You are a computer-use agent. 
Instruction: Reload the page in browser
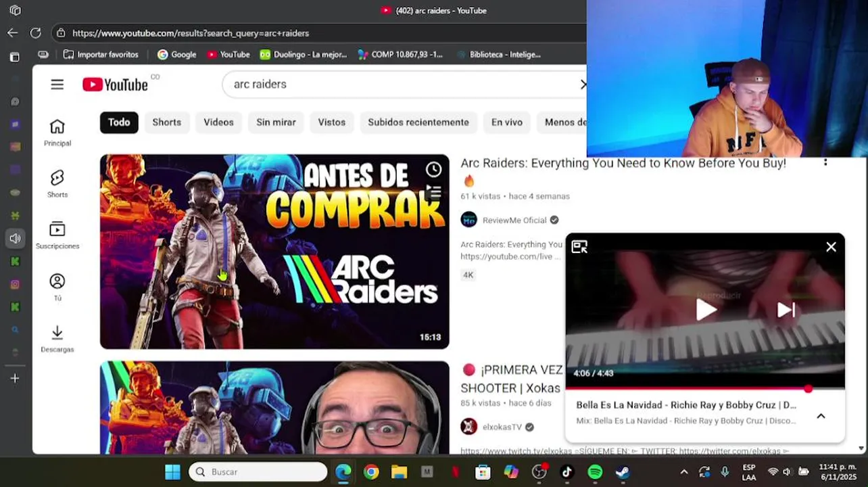(x=36, y=32)
